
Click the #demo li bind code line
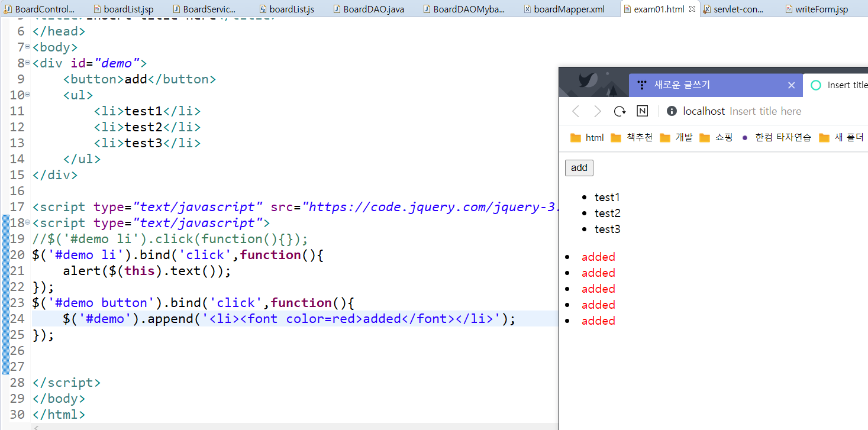[x=178, y=255]
